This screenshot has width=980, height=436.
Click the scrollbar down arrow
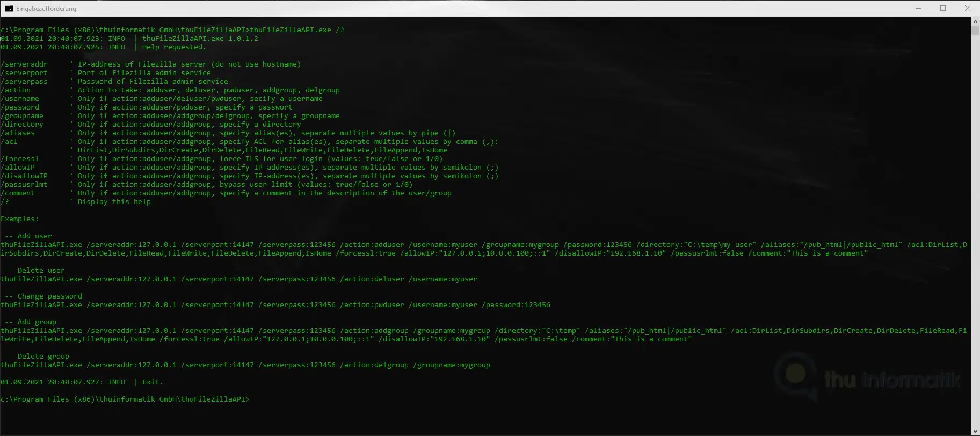point(975,431)
